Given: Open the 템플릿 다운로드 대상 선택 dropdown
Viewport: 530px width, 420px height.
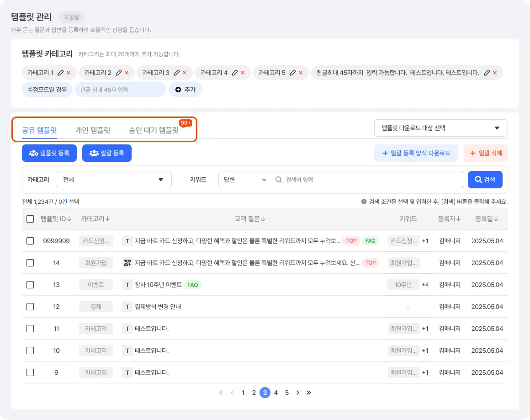Looking at the screenshot, I should [440, 128].
